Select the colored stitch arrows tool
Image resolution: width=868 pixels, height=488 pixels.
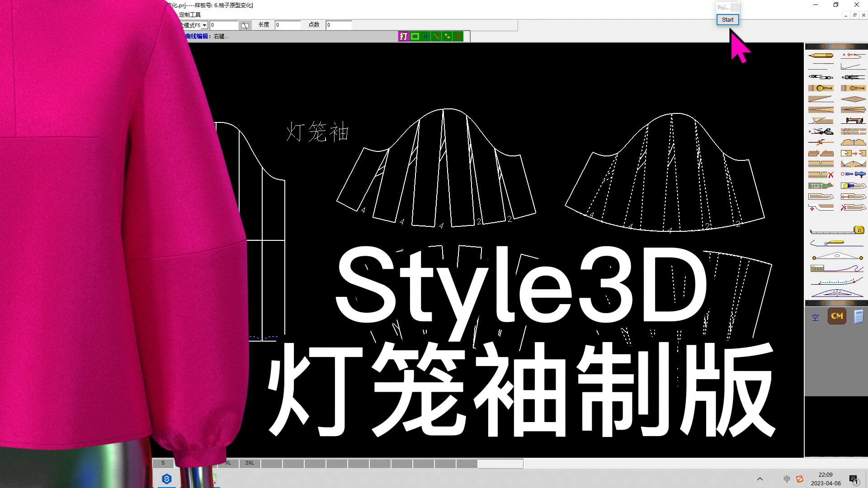pos(853,131)
